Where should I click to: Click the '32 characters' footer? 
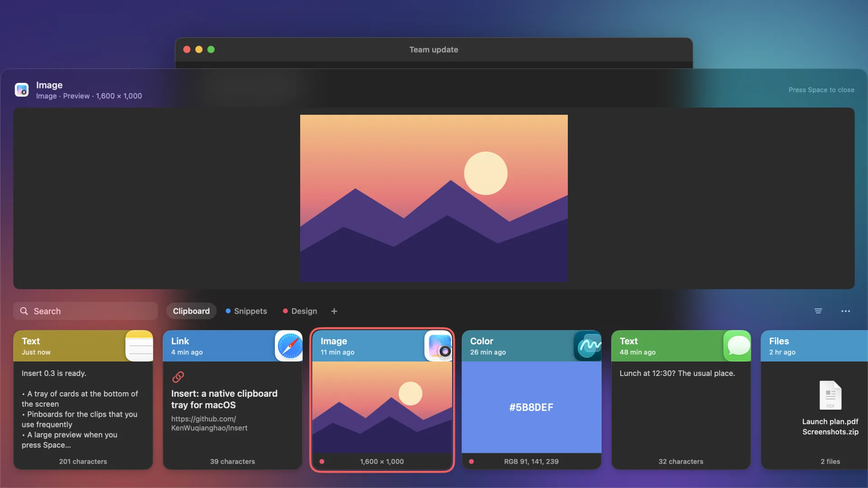(x=681, y=461)
